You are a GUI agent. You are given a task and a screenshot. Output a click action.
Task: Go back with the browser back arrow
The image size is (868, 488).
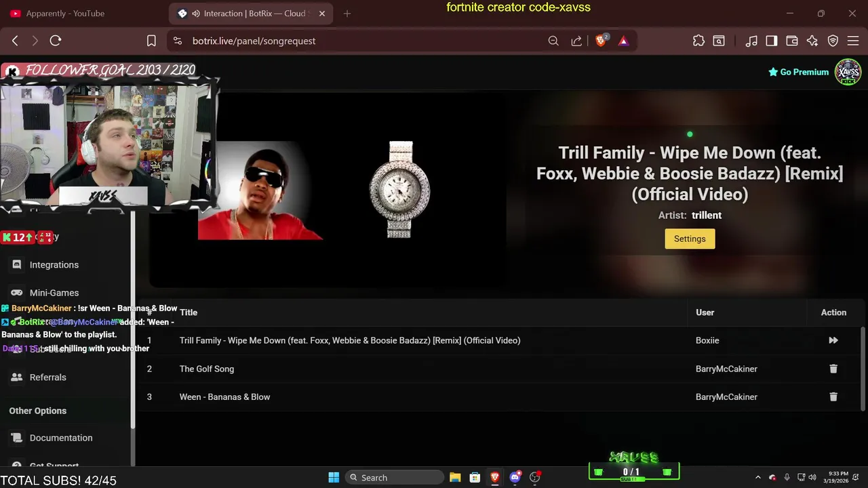[x=15, y=41]
